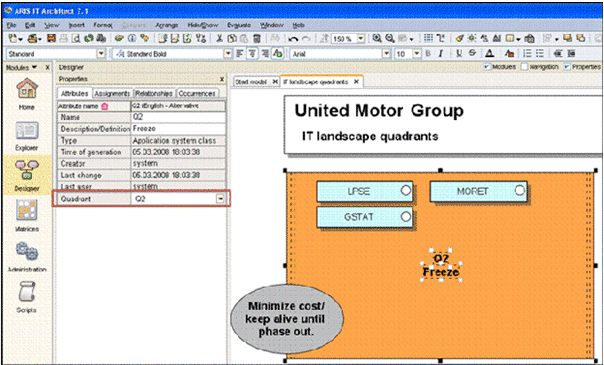This screenshot has width=604, height=365.
Task: Click the Copy toolbar icon
Action: (232, 39)
